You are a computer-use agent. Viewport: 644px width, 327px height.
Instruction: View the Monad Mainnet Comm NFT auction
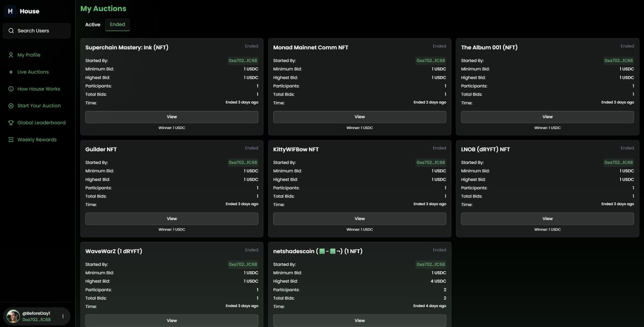[x=360, y=117]
